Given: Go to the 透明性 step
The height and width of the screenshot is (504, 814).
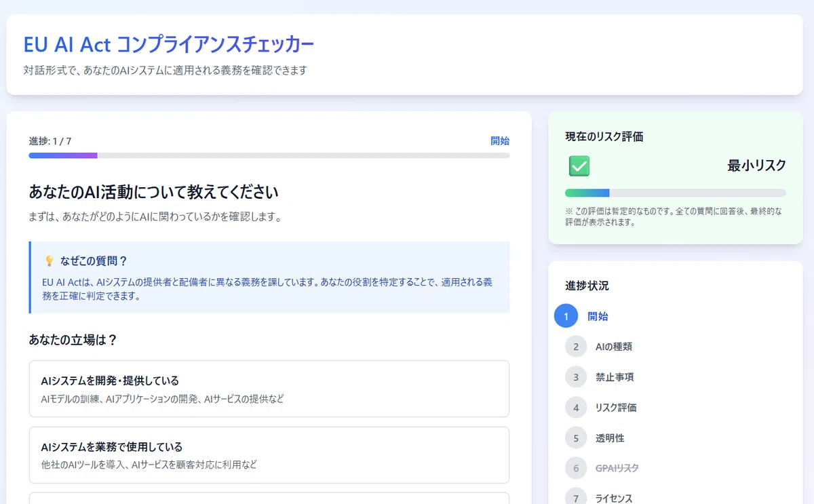Looking at the screenshot, I should tap(610, 438).
